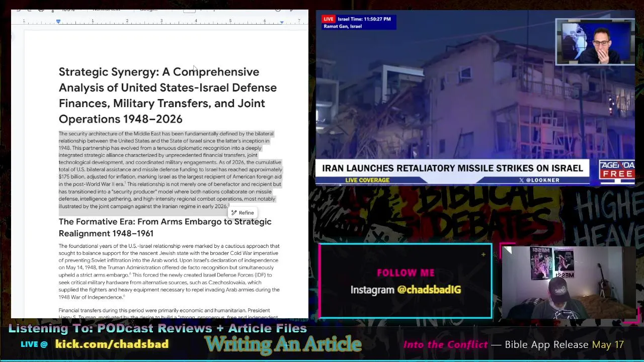Click the X @LOOKNER handle in news ticker

tap(539, 180)
